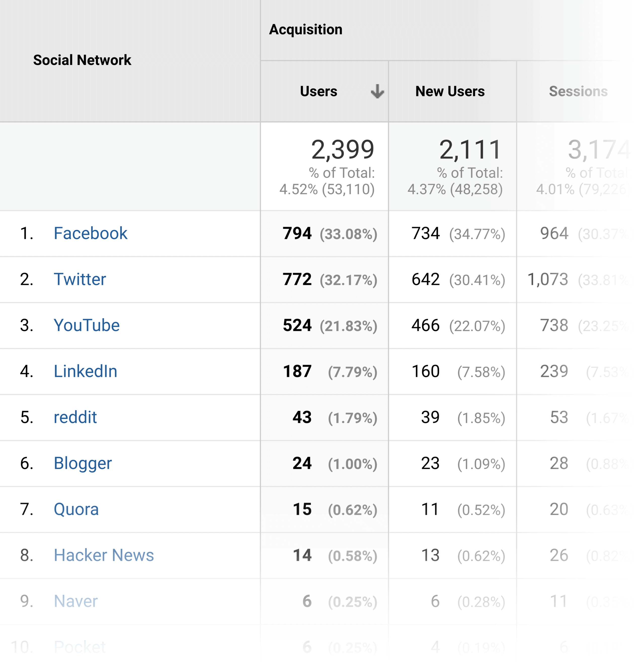Click Blogger Sessions value 28
The image size is (644, 669).
click(559, 463)
